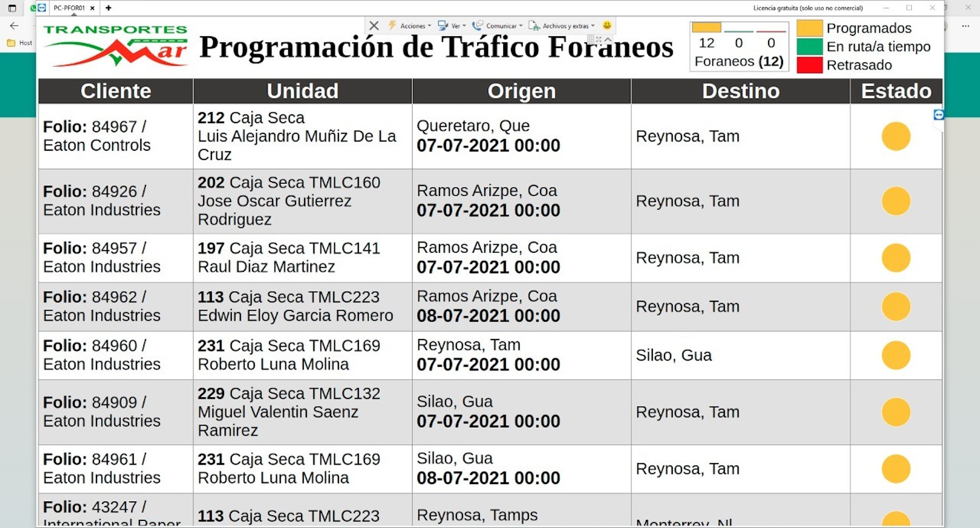This screenshot has height=528, width=980.
Task: Click the browser tab actions icon
Action: (12, 8)
